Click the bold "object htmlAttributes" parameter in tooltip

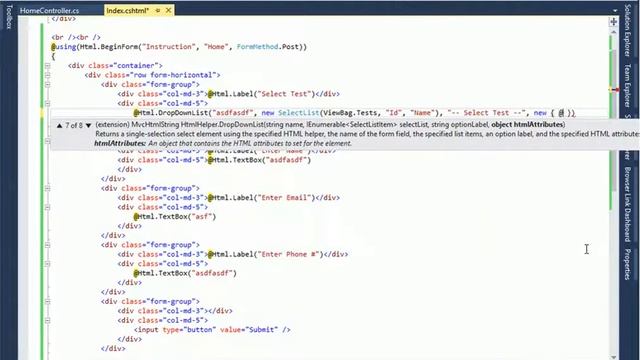[527, 125]
